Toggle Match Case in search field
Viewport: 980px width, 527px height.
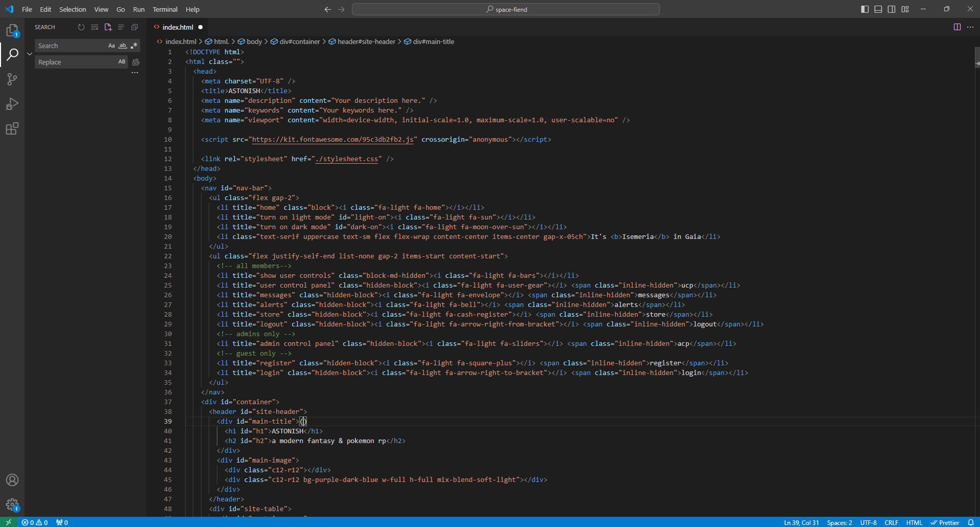coord(112,46)
